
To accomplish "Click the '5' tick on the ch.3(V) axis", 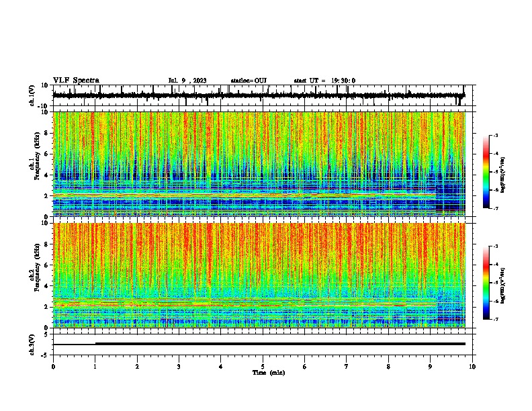I will click(46, 334).
